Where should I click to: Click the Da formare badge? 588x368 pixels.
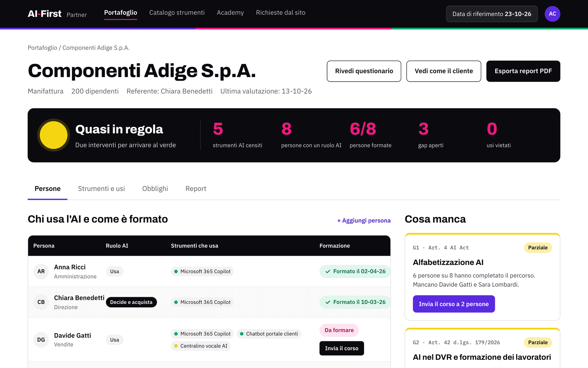pyautogui.click(x=339, y=330)
